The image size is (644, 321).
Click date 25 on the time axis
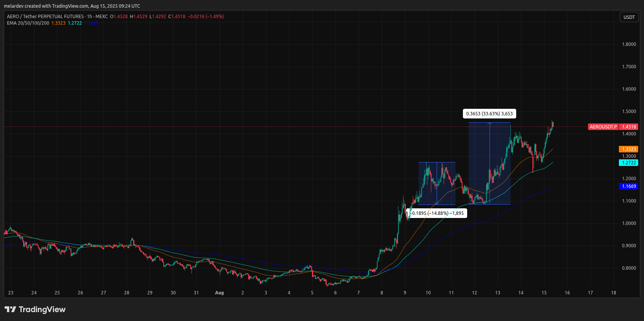[57, 293]
